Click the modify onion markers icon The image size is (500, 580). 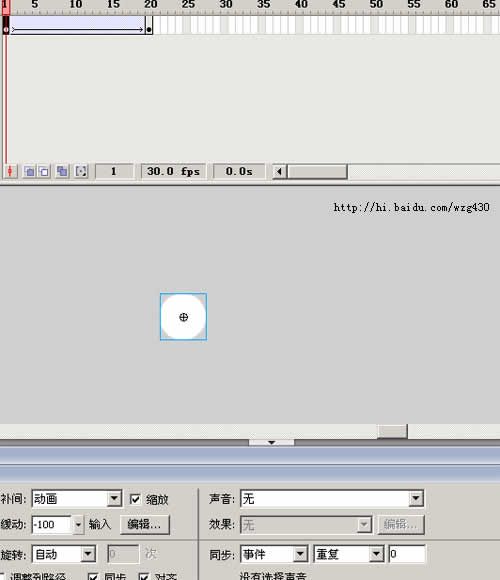pyautogui.click(x=81, y=171)
